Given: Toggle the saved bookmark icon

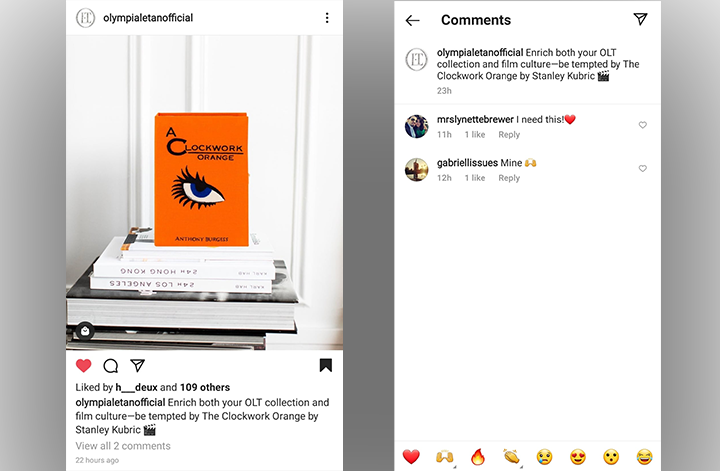Looking at the screenshot, I should tap(326, 365).
